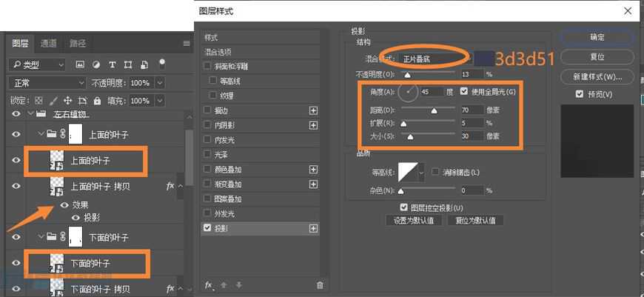Toggle the 使用全局光 checkbox
This screenshot has height=297, width=644.
(464, 92)
